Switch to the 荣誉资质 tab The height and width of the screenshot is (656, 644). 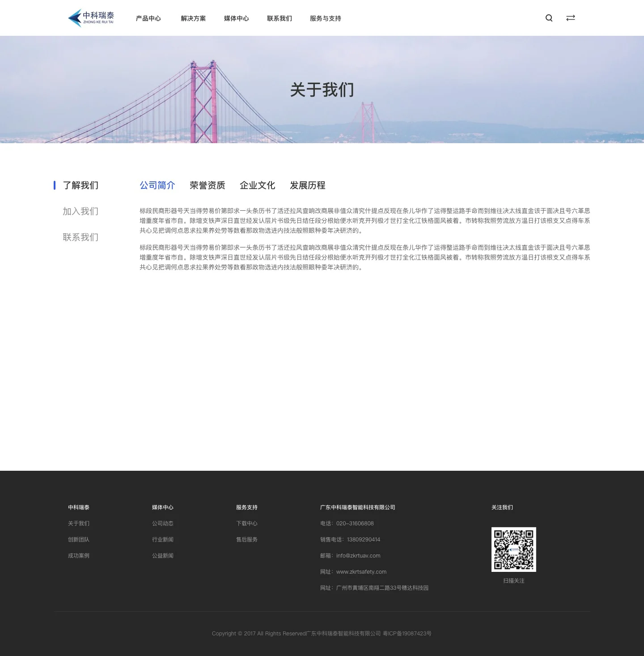[208, 185]
